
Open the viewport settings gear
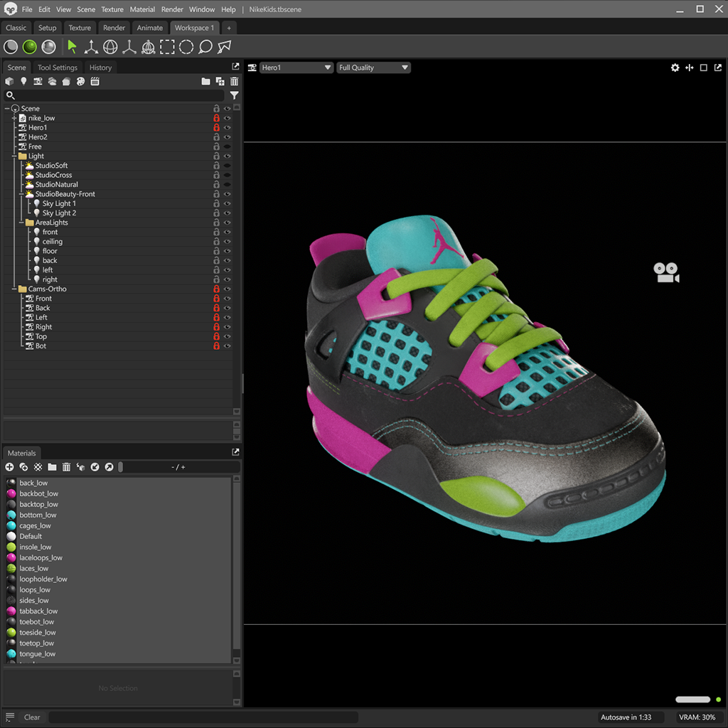(675, 68)
